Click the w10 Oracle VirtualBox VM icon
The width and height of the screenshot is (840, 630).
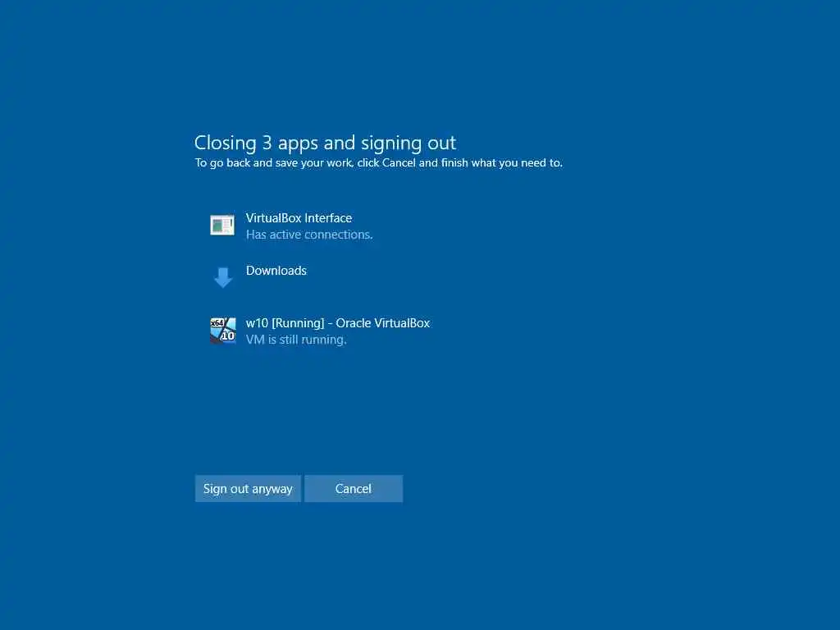coord(223,330)
